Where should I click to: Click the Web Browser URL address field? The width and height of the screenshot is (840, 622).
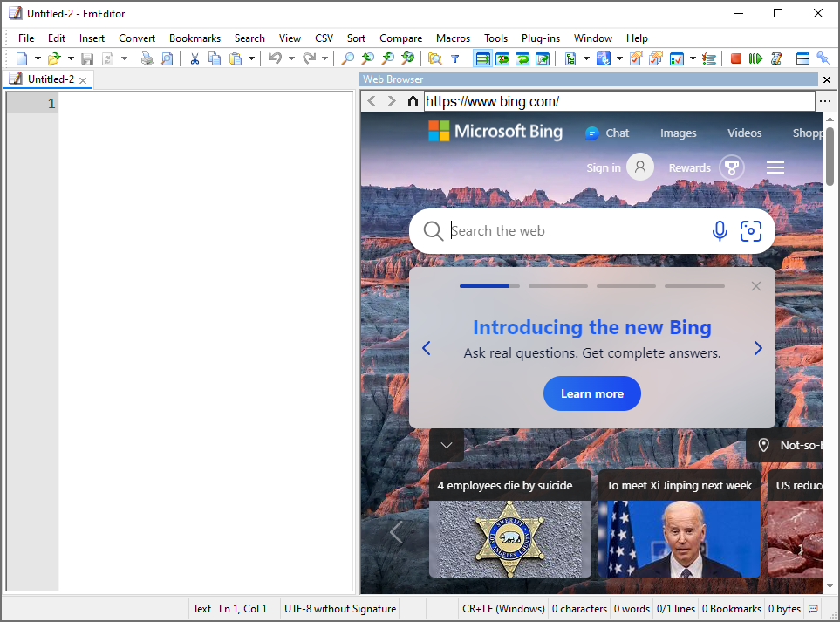pyautogui.click(x=619, y=101)
